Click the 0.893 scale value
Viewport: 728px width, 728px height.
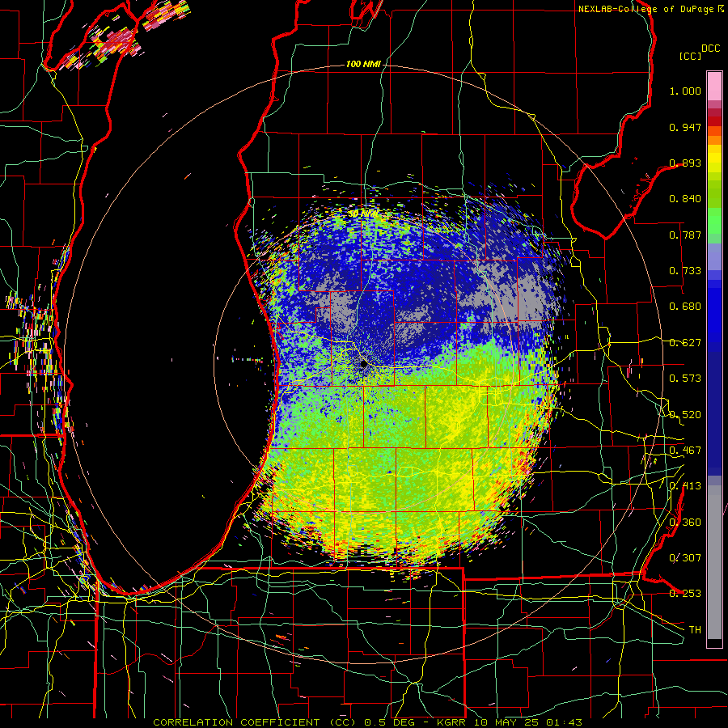[x=685, y=163]
